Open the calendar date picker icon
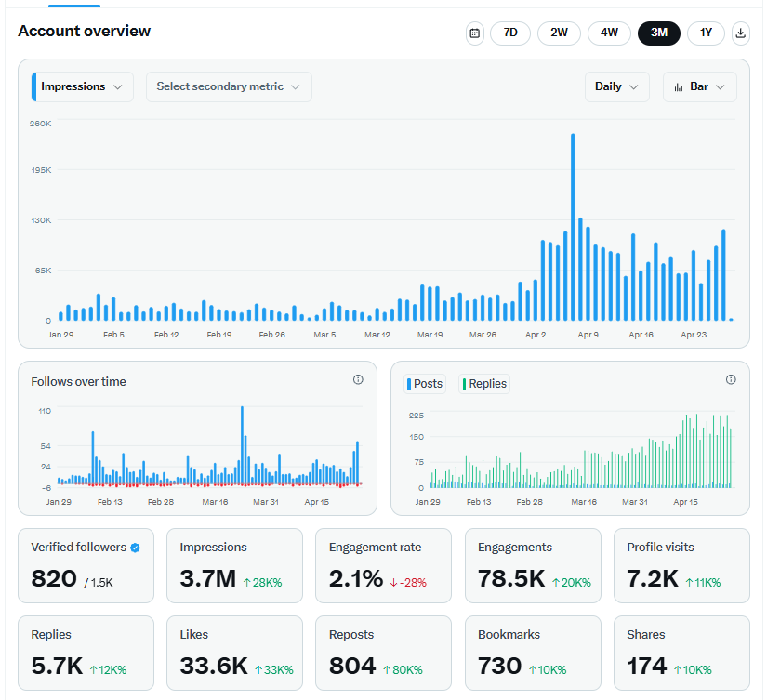 (474, 33)
